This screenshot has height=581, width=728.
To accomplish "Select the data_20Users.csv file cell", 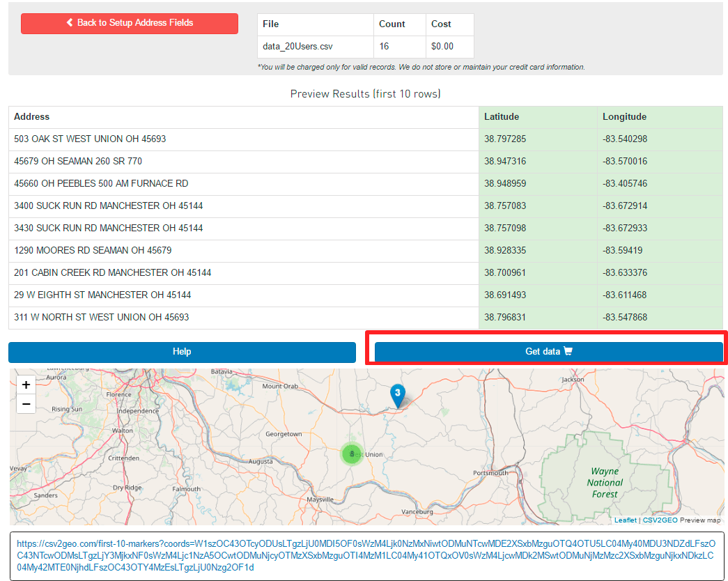I will click(316, 47).
